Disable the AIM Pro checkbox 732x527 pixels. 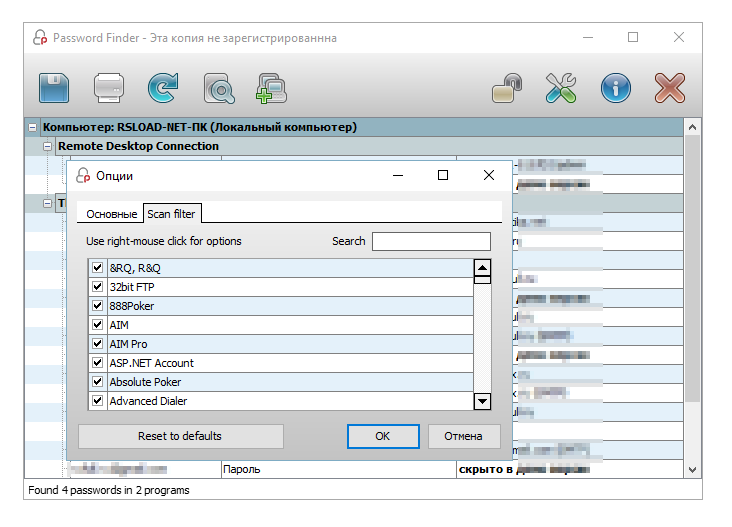click(x=97, y=344)
